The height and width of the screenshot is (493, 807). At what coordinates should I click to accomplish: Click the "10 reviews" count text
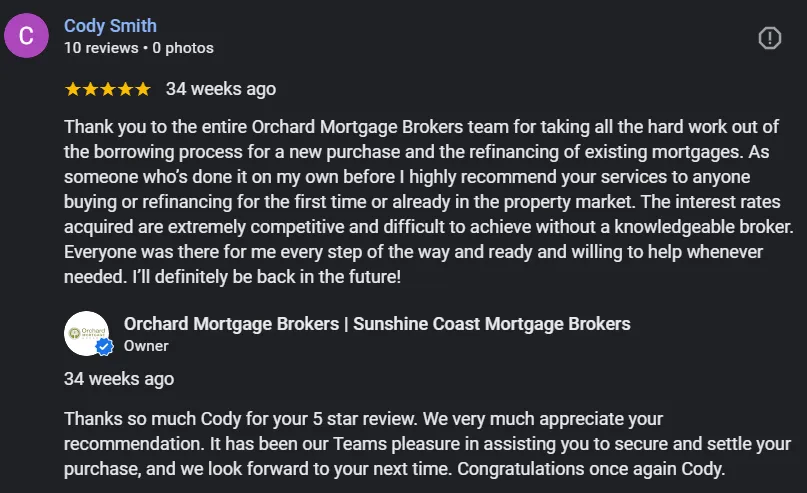(x=101, y=48)
